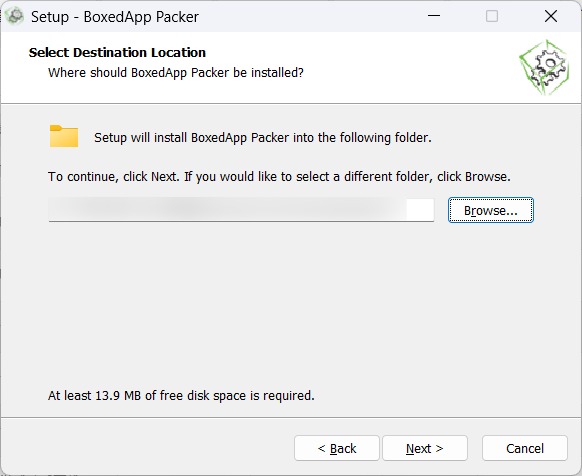This screenshot has height=476, width=582.
Task: Focus the destination folder path field
Action: (x=241, y=210)
